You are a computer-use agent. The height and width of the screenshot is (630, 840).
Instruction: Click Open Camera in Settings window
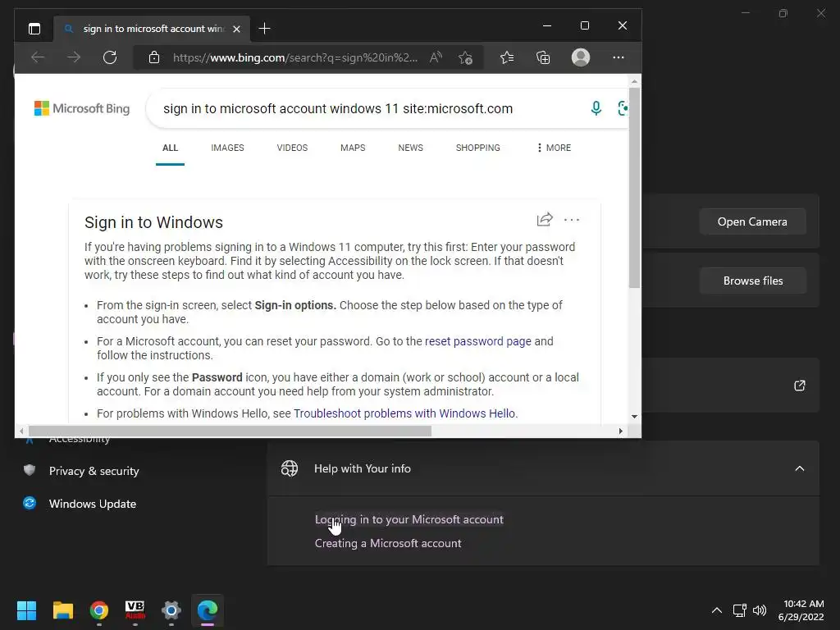[752, 221]
